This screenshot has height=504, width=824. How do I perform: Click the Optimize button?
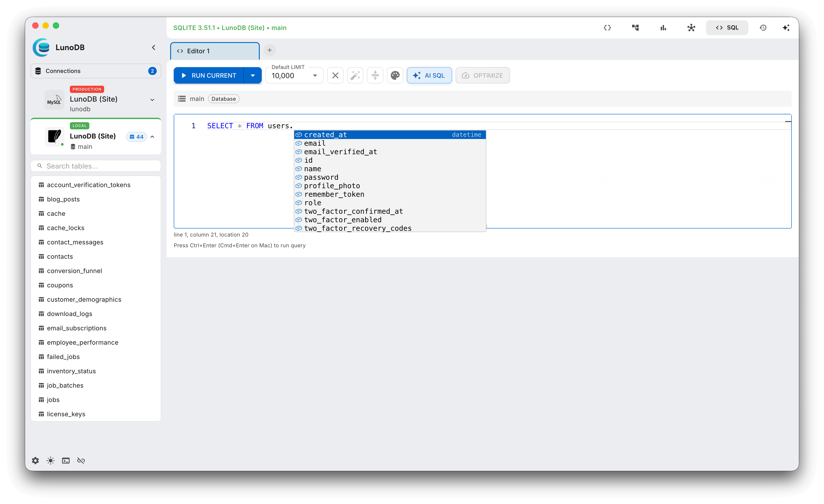[483, 76]
